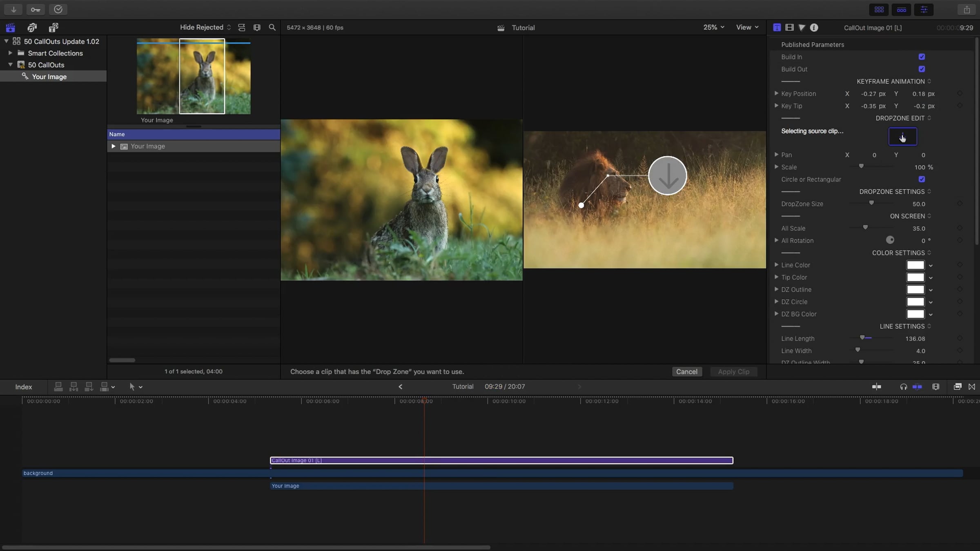Open the background tasks checkmark icon
The image size is (980, 551).
58,9
